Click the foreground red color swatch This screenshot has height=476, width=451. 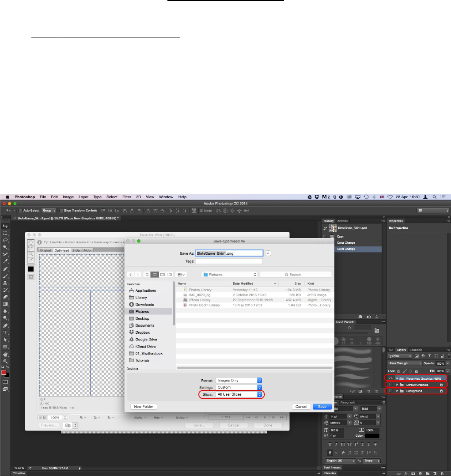4,373
